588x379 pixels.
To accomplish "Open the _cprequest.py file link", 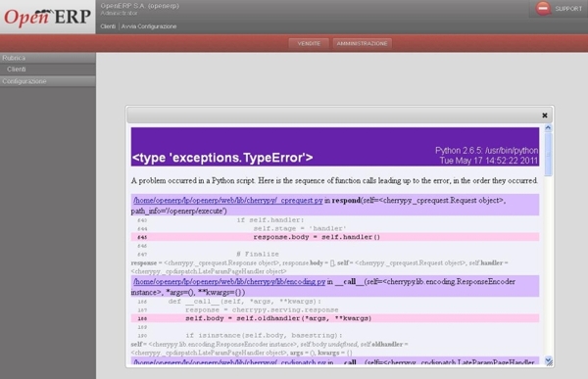I will pos(228,200).
